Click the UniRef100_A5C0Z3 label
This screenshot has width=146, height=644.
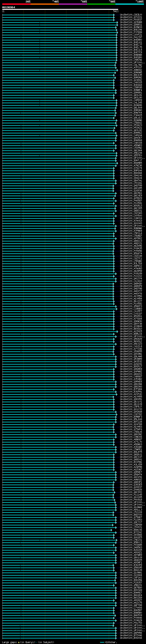tap(131, 344)
